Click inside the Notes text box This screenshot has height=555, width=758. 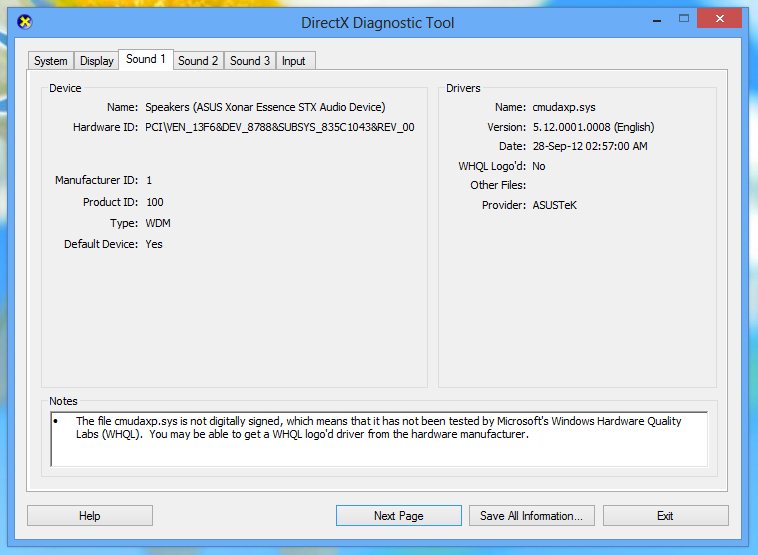pyautogui.click(x=379, y=439)
